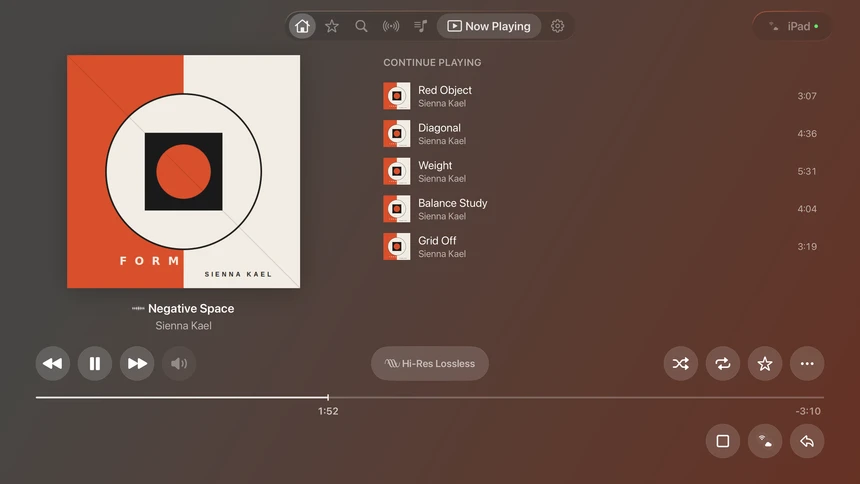This screenshot has height=484, width=860.
Task: Click the playback progress bar
Action: coord(430,397)
